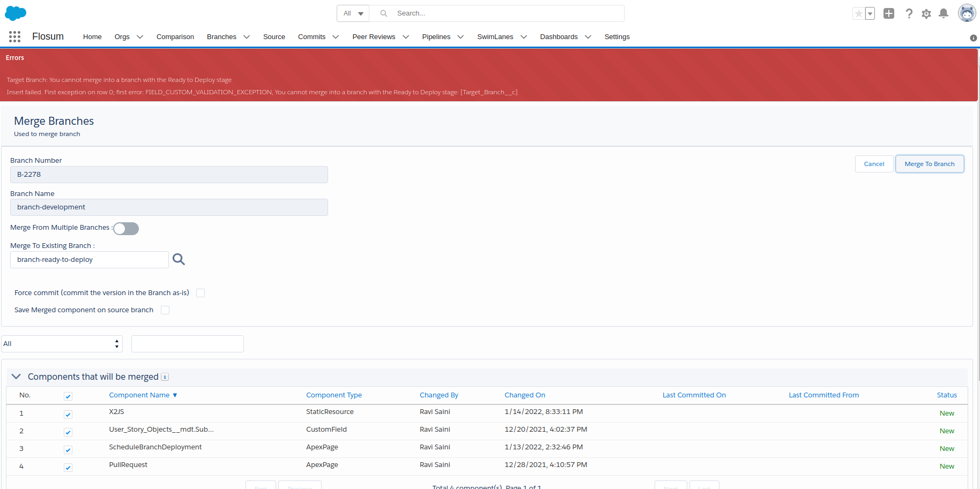This screenshot has height=489, width=980.
Task: Open the notifications bell
Action: [x=944, y=13]
